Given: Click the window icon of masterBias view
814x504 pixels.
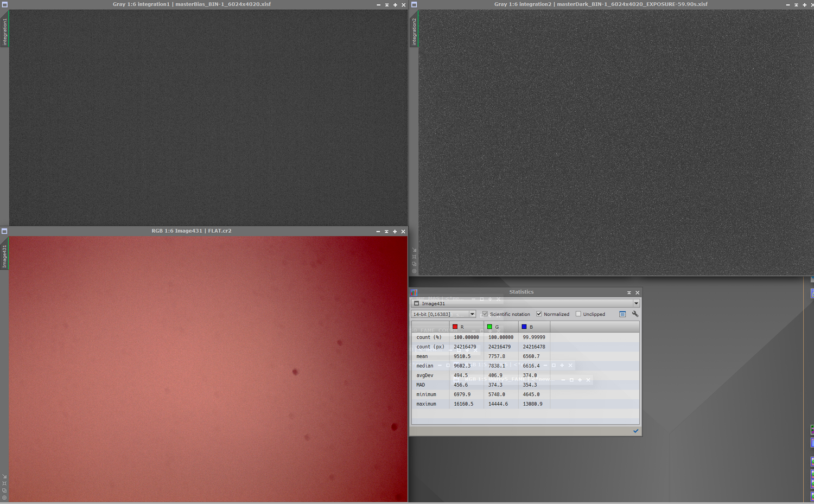Looking at the screenshot, I should click(4, 4).
